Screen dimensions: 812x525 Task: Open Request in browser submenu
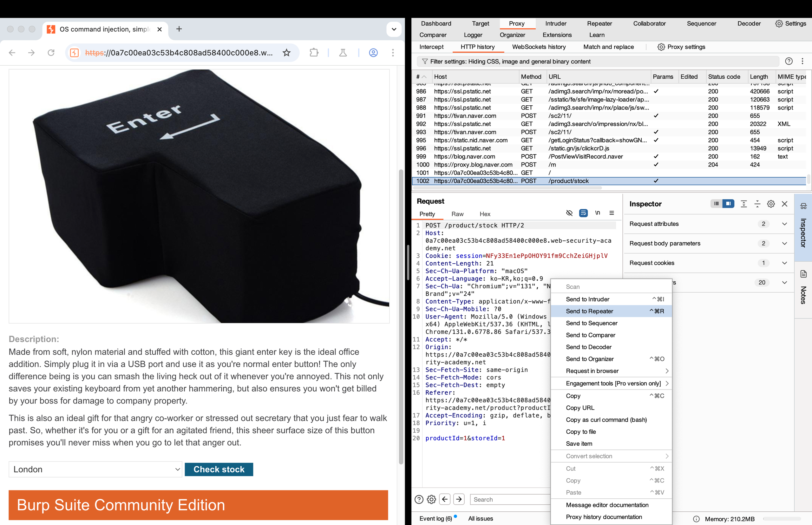tap(611, 371)
